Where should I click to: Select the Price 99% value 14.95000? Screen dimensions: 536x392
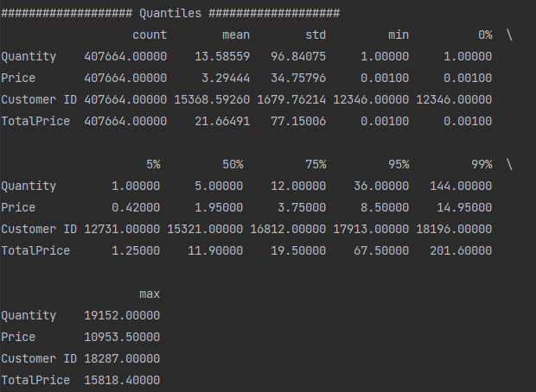[464, 207]
